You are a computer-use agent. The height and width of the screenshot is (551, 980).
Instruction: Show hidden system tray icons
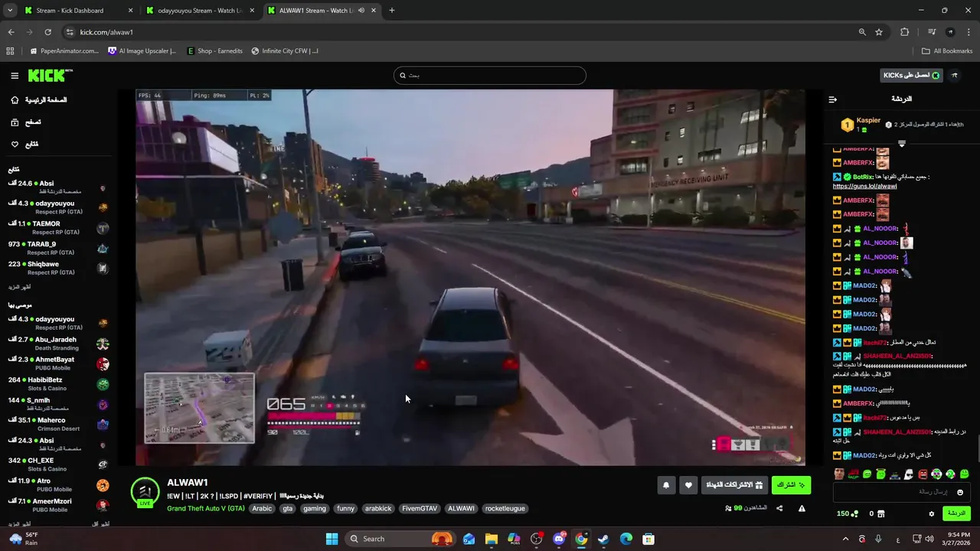click(x=845, y=539)
